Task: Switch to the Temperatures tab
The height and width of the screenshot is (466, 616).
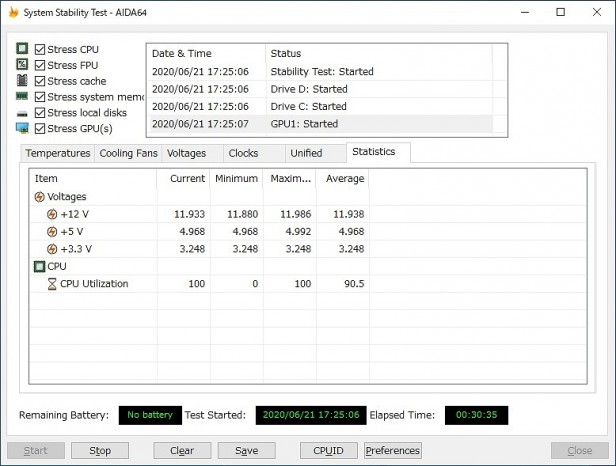Action: [x=58, y=153]
